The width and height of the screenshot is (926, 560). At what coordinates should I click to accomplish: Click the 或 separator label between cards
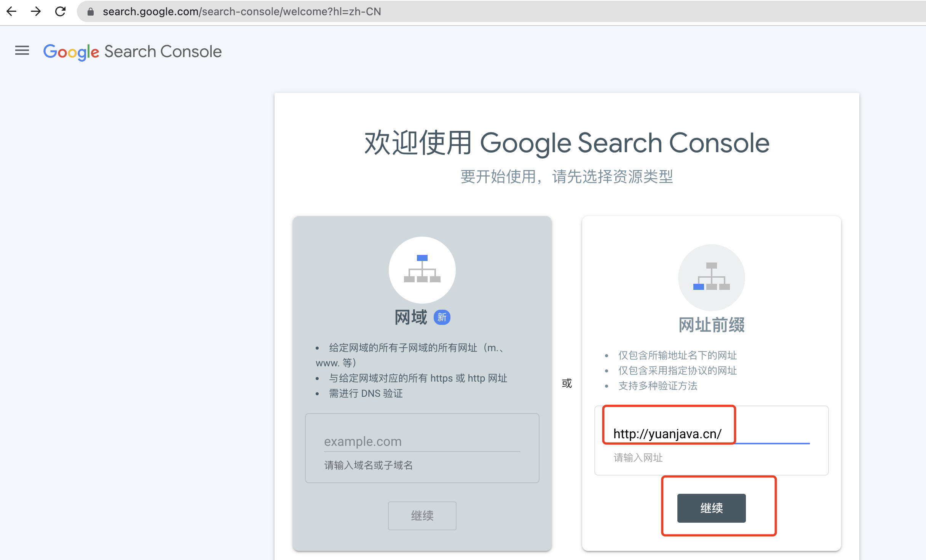[x=567, y=383]
